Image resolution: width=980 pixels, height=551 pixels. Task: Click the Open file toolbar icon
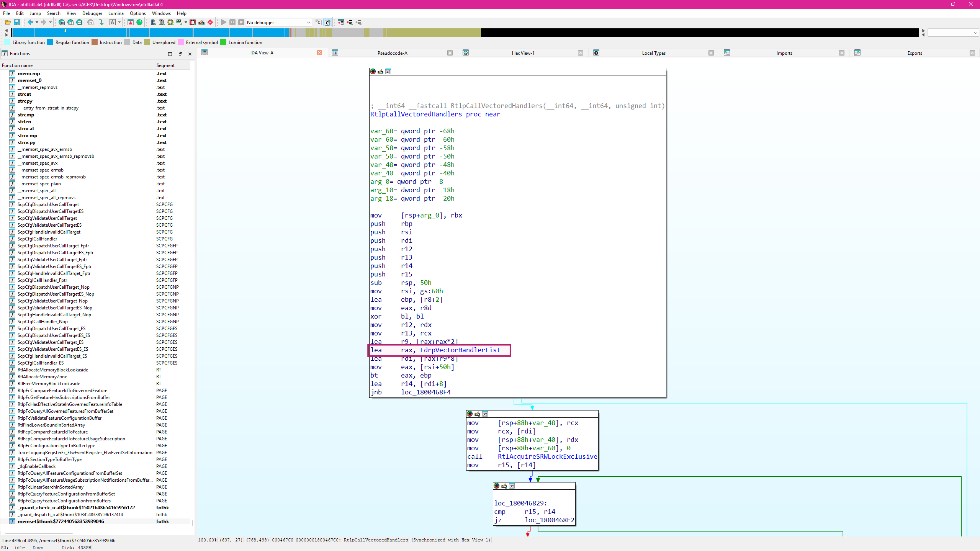[x=8, y=22]
